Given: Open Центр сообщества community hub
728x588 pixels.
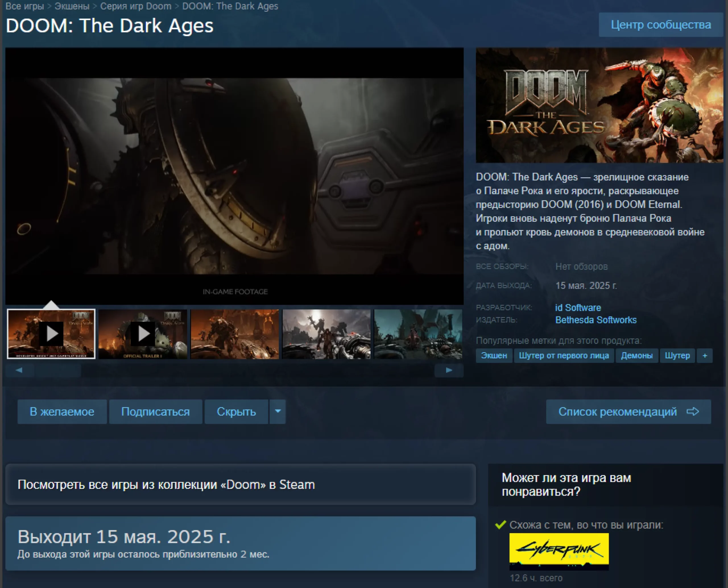Looking at the screenshot, I should pos(661,25).
